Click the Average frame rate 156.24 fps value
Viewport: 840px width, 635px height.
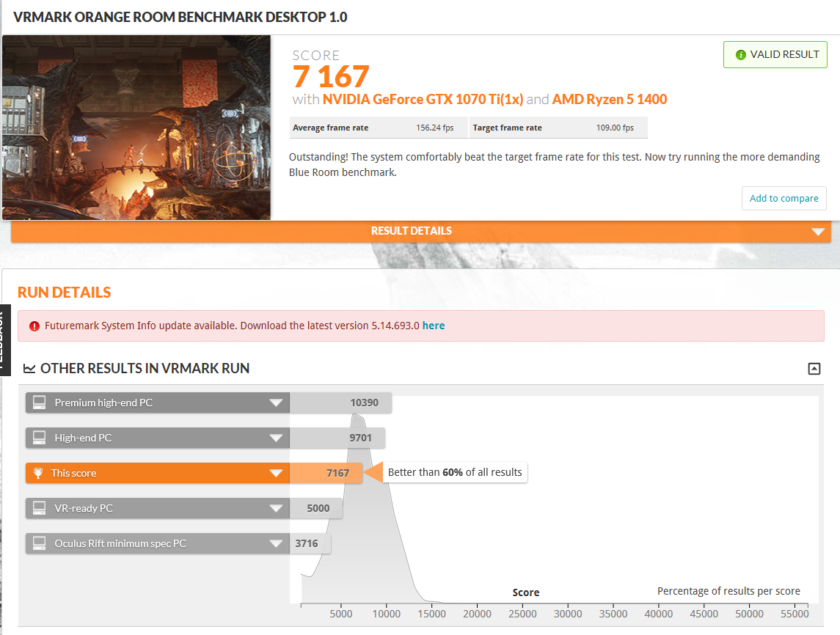[434, 128]
